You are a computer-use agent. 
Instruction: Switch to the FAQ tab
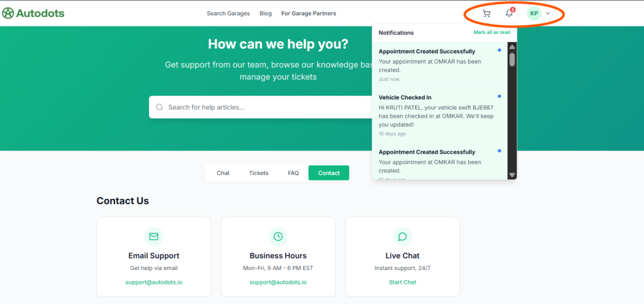[x=293, y=173]
